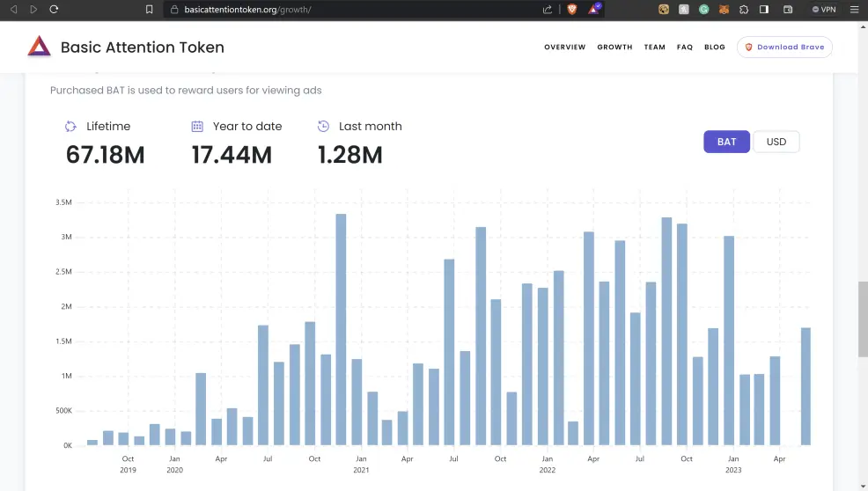Open the Brave Wallet
Screen dimensions: 868x491
point(788,10)
